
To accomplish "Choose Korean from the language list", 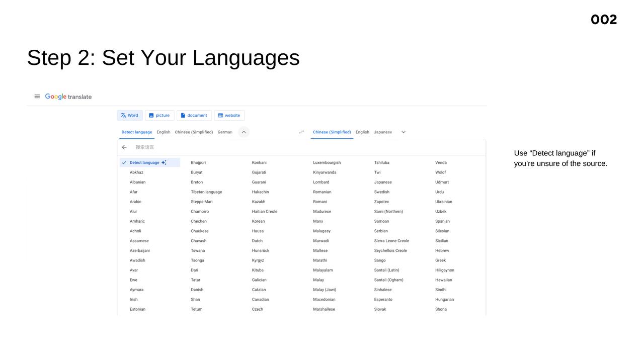I will (258, 221).
